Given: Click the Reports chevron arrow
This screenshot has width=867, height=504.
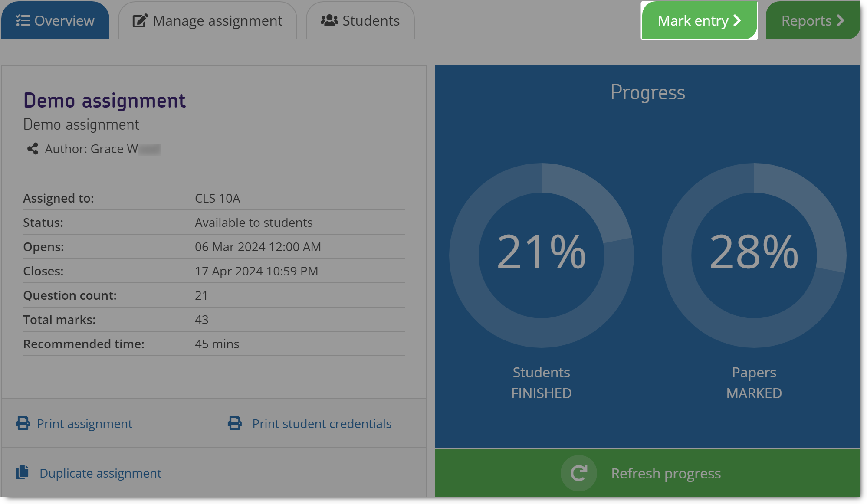Looking at the screenshot, I should (x=841, y=20).
